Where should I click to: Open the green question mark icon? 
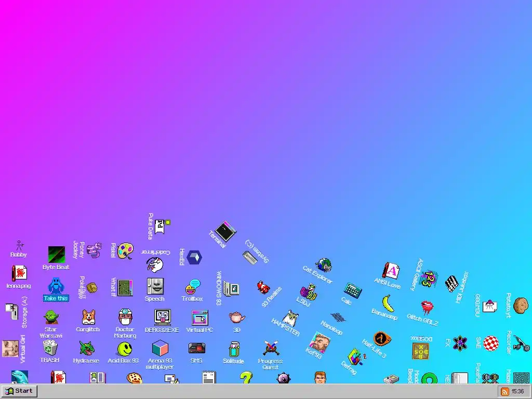pos(246,378)
